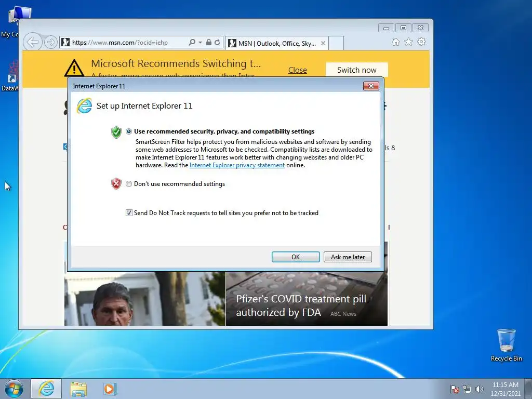The width and height of the screenshot is (532, 399).
Task: Click the green shield icon
Action: coord(116,132)
